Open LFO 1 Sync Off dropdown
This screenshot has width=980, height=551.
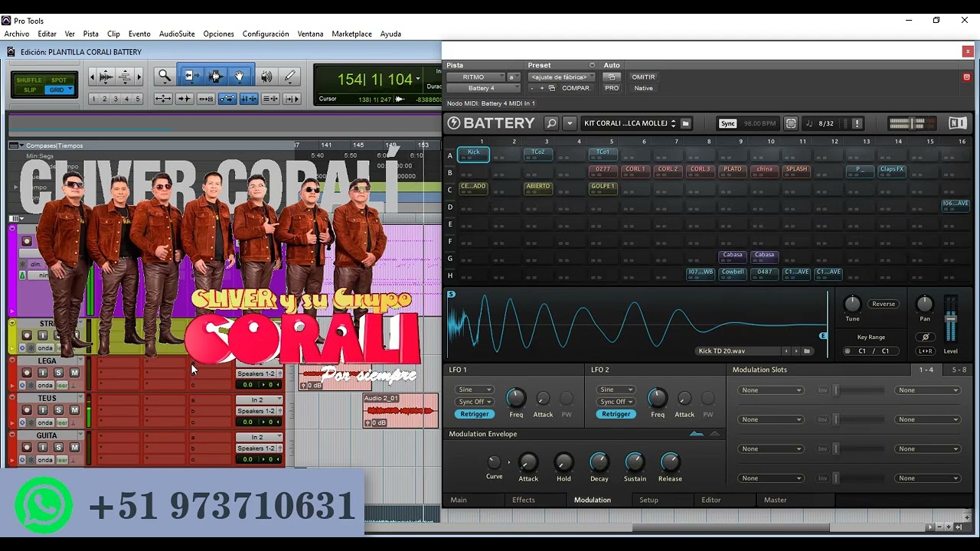click(475, 402)
